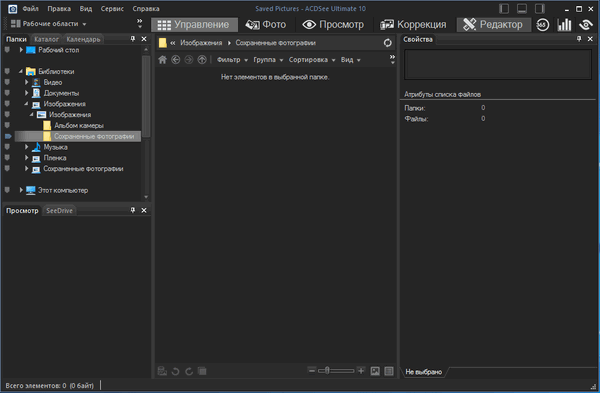Go up one folder level

click(202, 60)
